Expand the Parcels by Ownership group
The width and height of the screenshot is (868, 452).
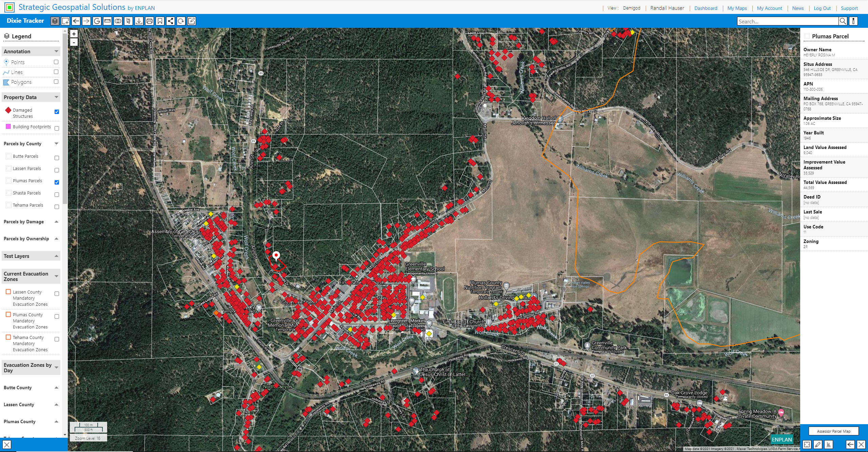(x=56, y=239)
